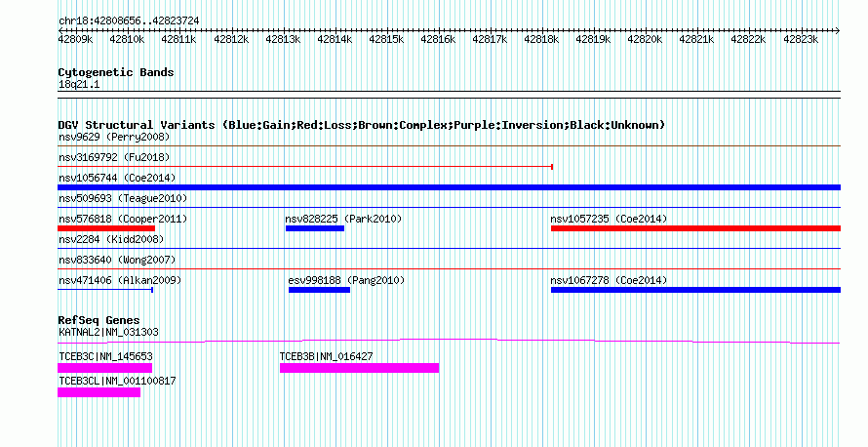Screen dimensions: 868x447
Task: Open variant nsv1057235 (Coe2014) label
Action: point(609,219)
